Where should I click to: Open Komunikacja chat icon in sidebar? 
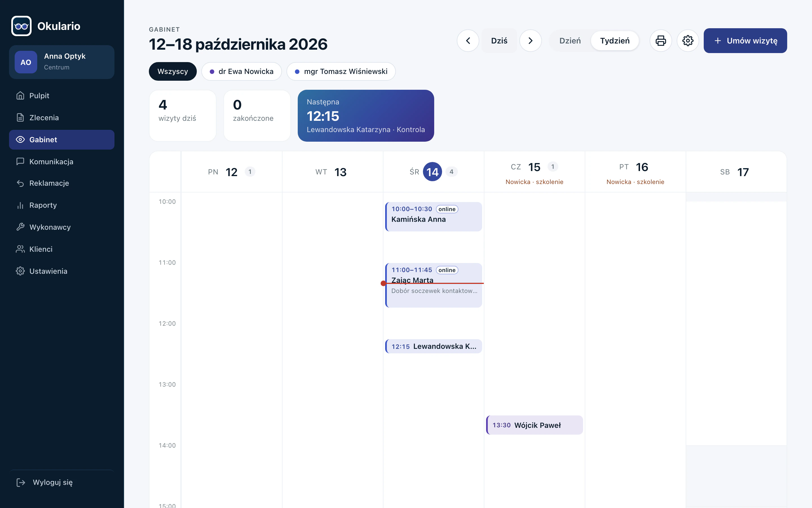pos(20,161)
